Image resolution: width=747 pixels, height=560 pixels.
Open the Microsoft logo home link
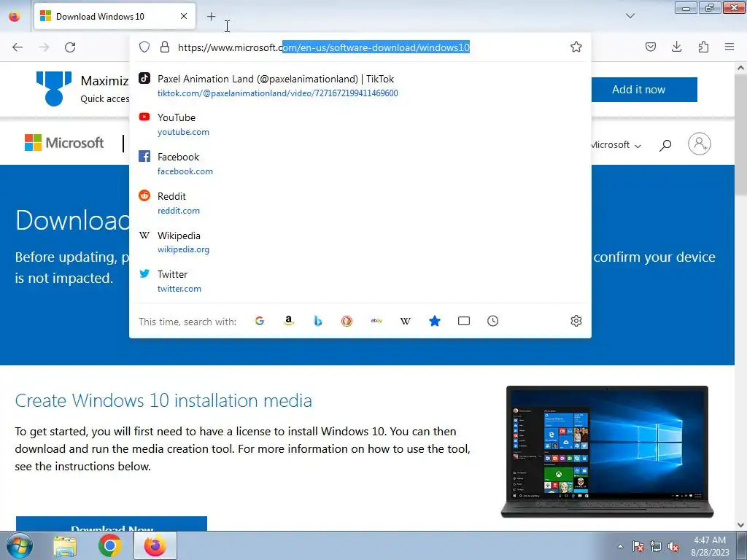(x=64, y=143)
